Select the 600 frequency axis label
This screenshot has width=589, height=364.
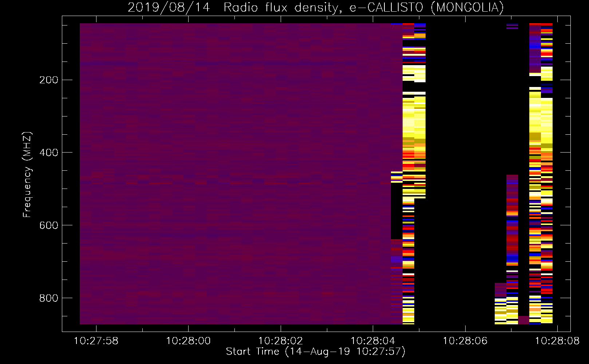pos(48,226)
